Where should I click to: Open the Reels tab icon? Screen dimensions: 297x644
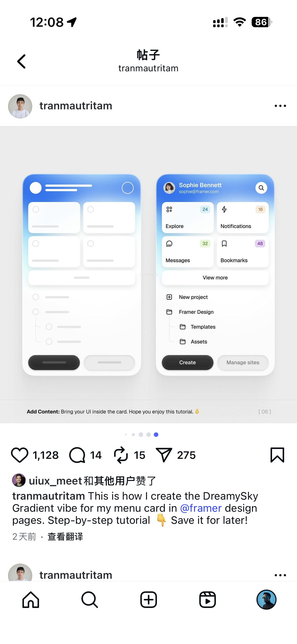208,600
